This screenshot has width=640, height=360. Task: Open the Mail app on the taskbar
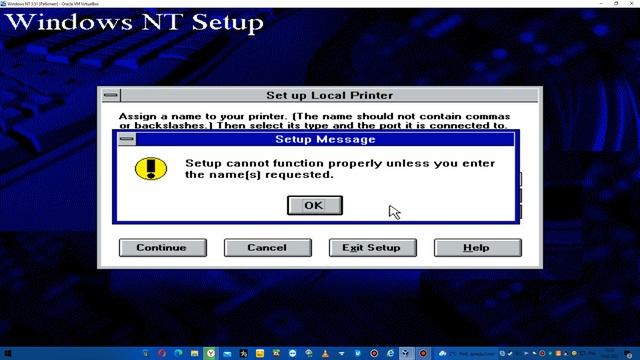pyautogui.click(x=227, y=353)
